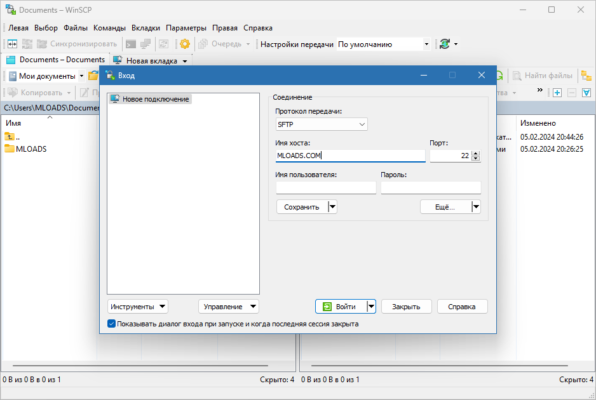The image size is (596, 400).
Task: Click the C:\Users\MLOADS\Documents path bar
Action: click(51, 108)
